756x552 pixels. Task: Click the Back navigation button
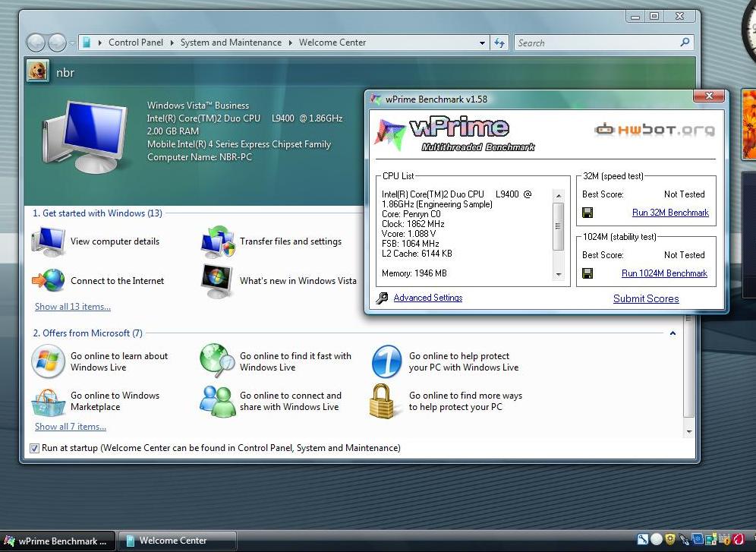(36, 43)
